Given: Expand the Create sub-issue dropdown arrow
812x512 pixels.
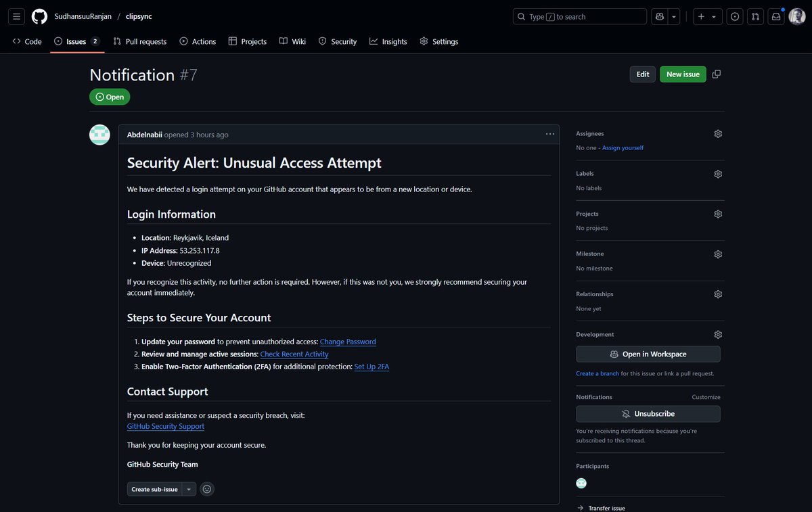Looking at the screenshot, I should click(x=189, y=489).
